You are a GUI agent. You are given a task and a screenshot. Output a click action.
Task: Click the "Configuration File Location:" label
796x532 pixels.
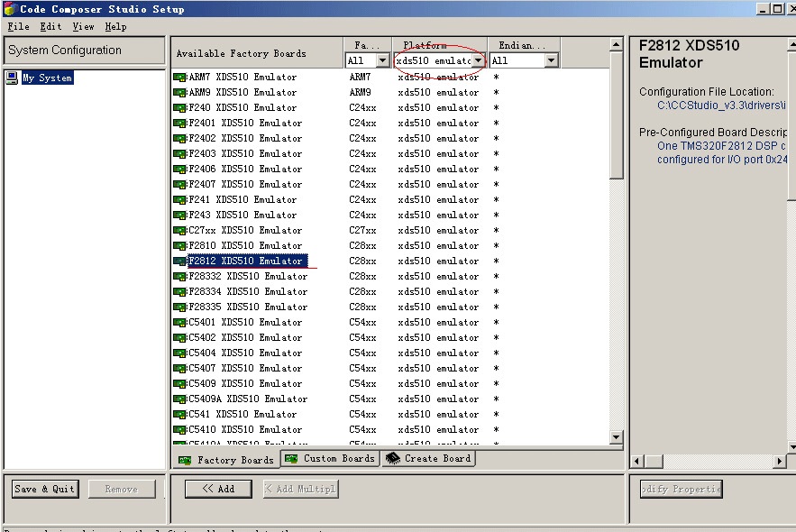(x=706, y=91)
